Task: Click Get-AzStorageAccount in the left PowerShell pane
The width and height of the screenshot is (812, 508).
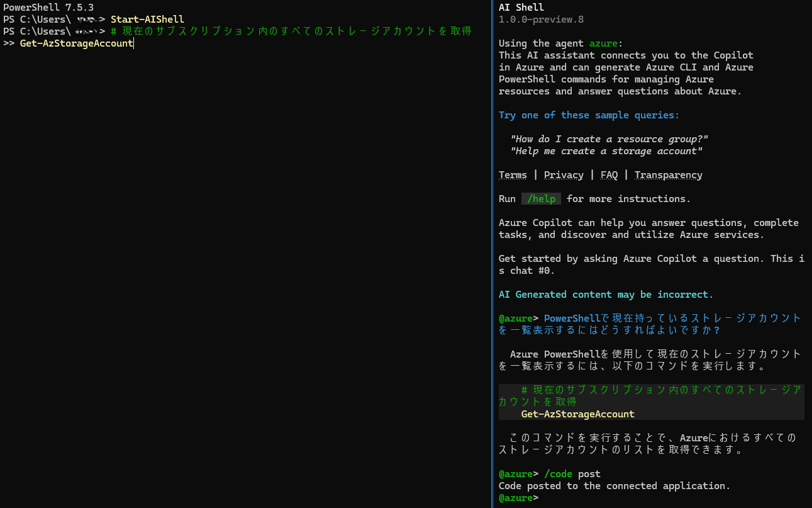Action: point(76,43)
